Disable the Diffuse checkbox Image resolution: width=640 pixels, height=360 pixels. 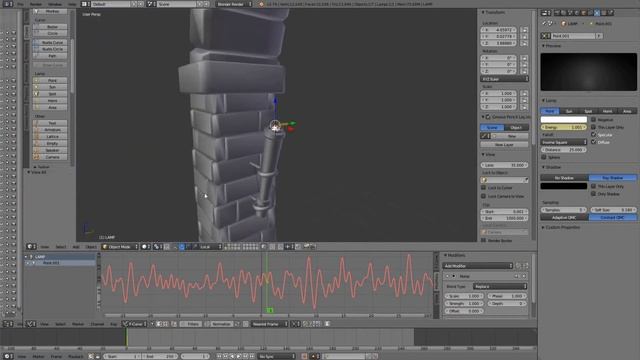pos(593,142)
